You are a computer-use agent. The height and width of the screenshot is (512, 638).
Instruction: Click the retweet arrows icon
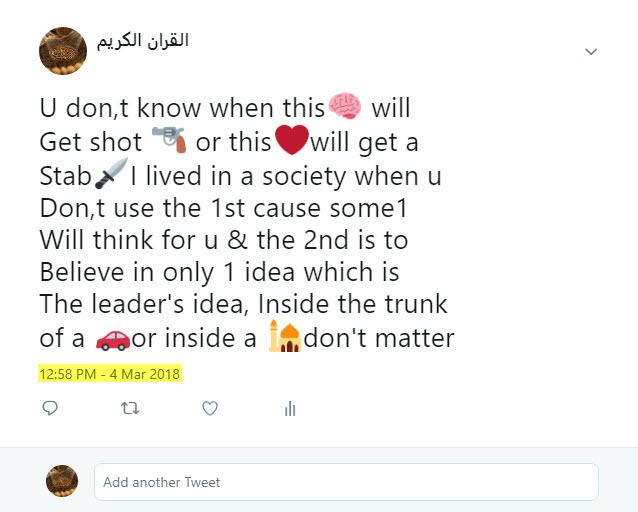pyautogui.click(x=130, y=408)
